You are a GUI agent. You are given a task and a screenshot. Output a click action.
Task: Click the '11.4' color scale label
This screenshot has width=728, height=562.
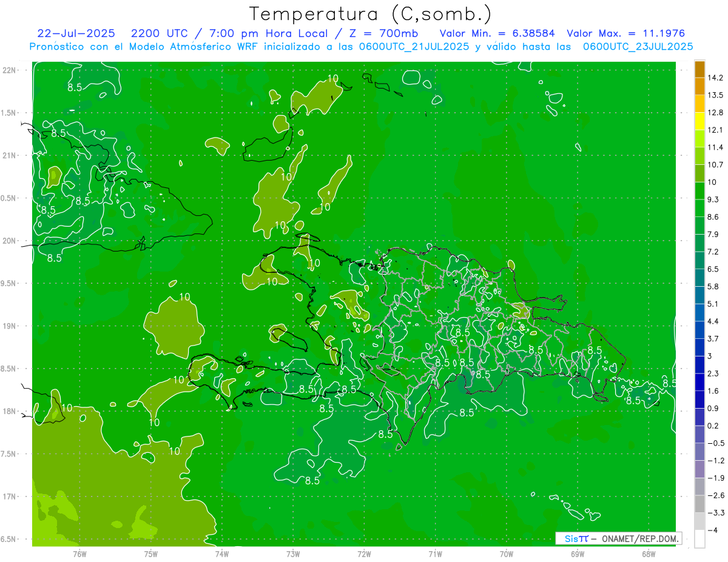point(715,147)
